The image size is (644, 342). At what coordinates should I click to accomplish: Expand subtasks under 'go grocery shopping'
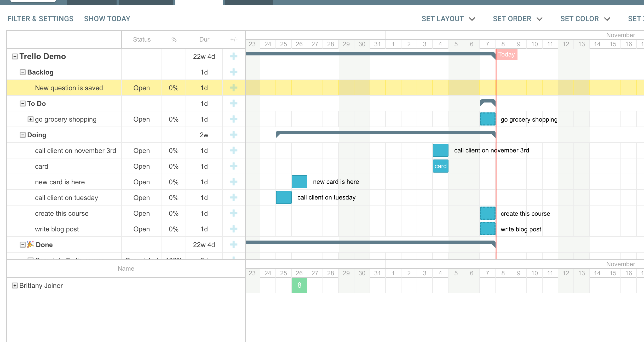click(x=31, y=119)
